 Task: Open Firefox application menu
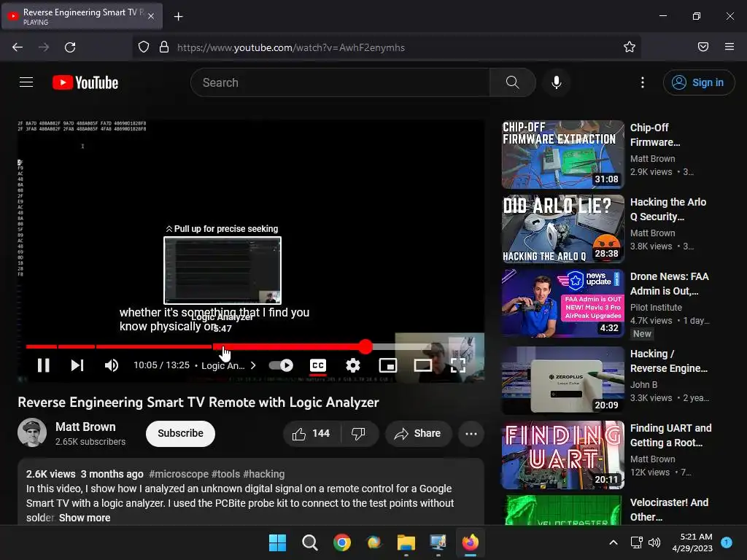tap(729, 47)
